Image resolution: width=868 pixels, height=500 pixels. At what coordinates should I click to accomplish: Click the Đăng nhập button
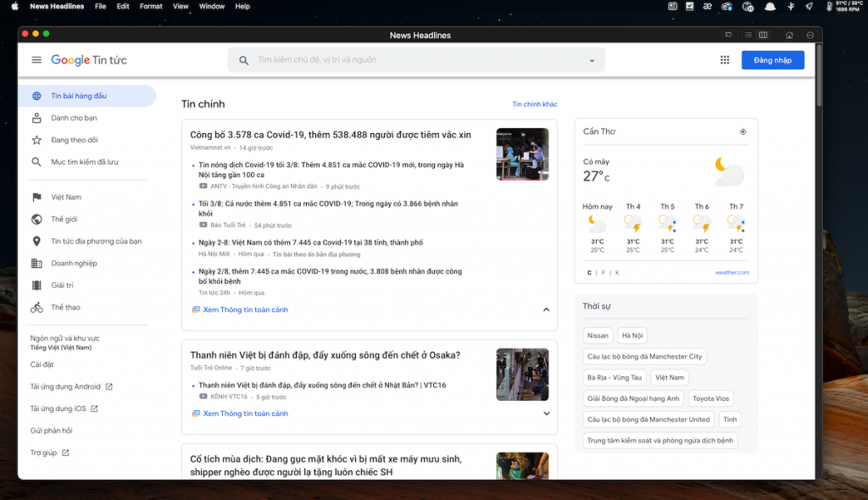(772, 59)
